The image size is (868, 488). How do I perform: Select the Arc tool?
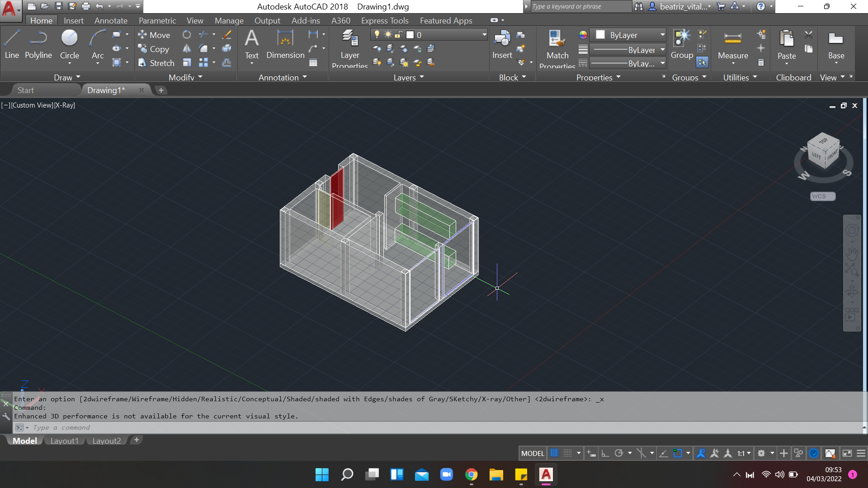(98, 44)
